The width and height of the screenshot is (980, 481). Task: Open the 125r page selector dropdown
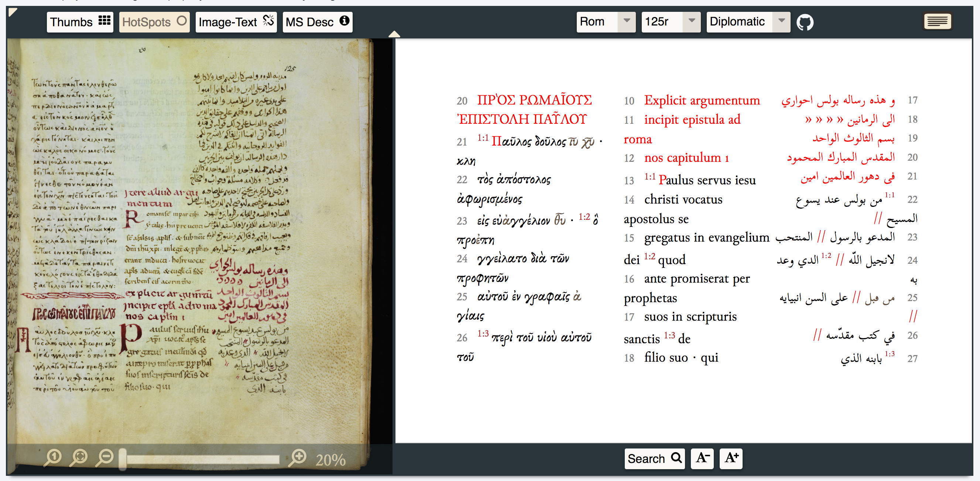[671, 22]
